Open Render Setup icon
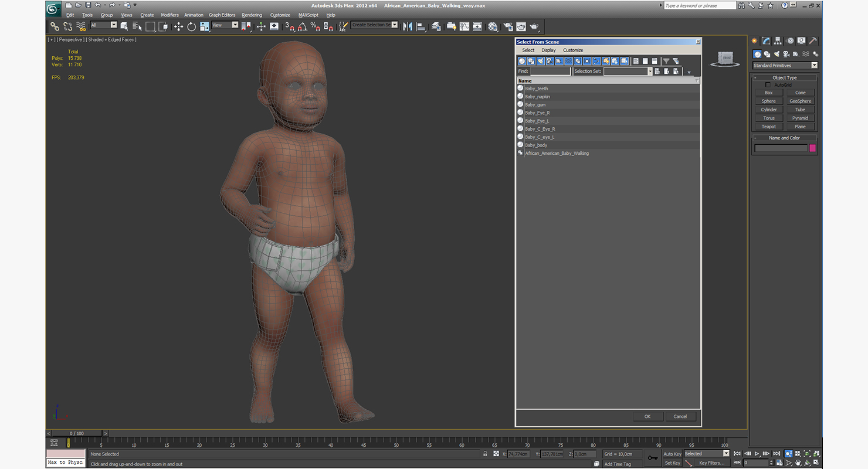 (x=508, y=26)
